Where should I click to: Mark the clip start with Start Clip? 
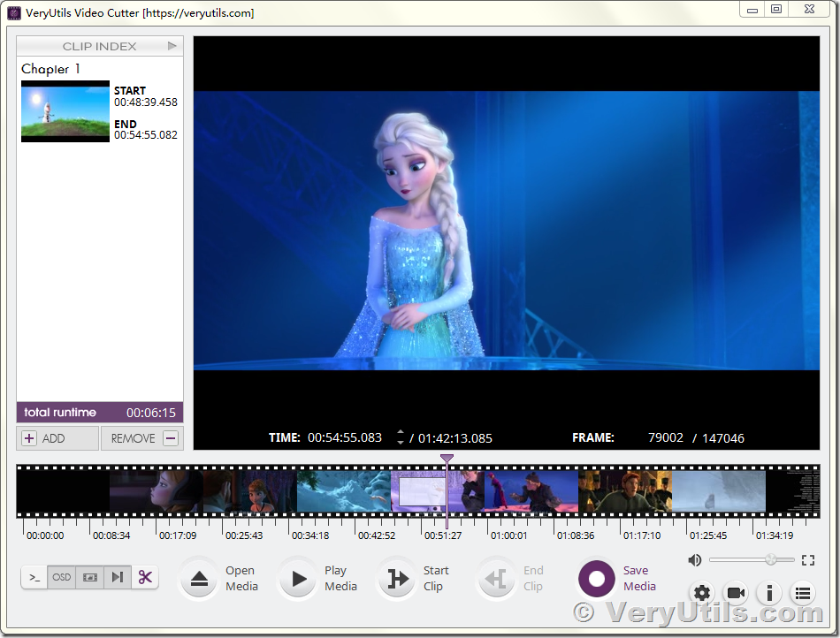[398, 579]
